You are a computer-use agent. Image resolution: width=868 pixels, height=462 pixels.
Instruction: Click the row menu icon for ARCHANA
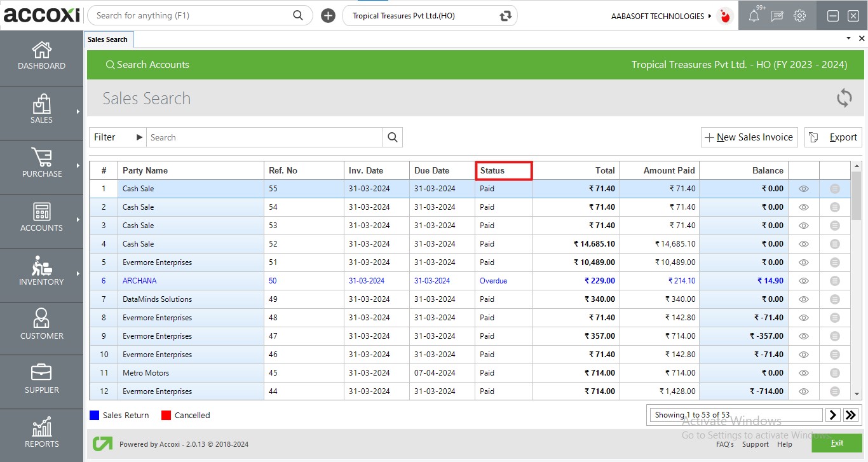834,281
